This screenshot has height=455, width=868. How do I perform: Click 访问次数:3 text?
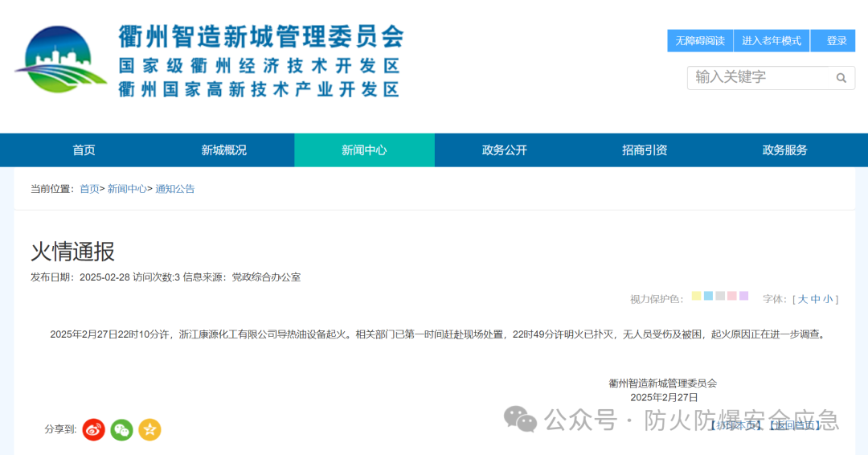[156, 277]
